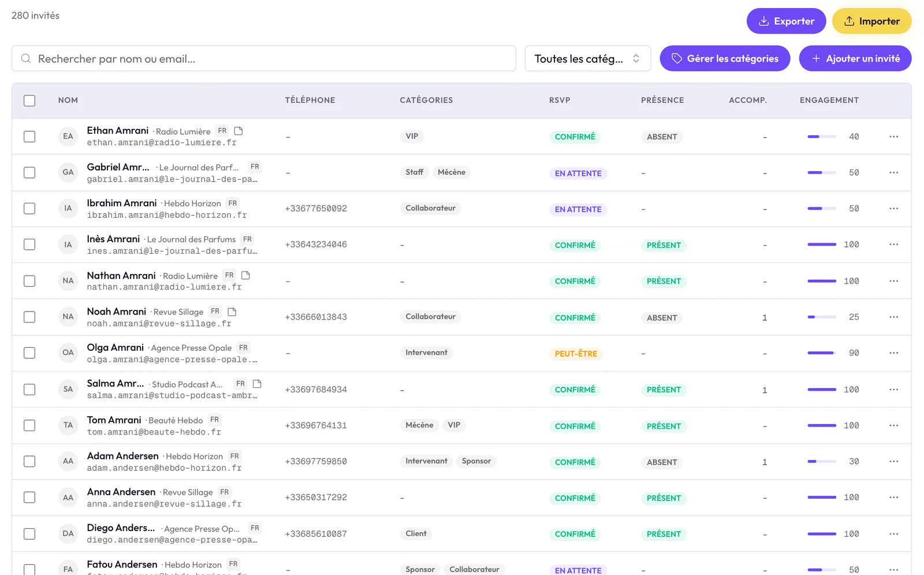Toggle the select-all checkbox in the table header

pos(29,101)
